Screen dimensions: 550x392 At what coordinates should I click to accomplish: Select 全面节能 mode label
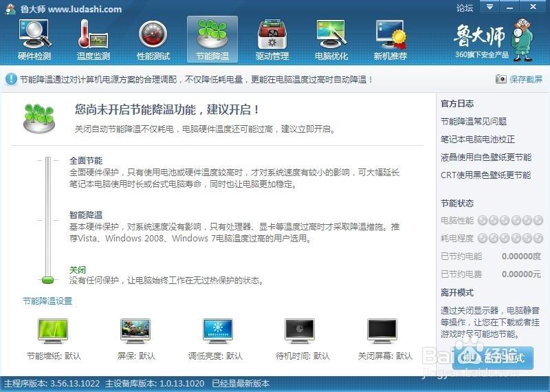click(x=86, y=161)
